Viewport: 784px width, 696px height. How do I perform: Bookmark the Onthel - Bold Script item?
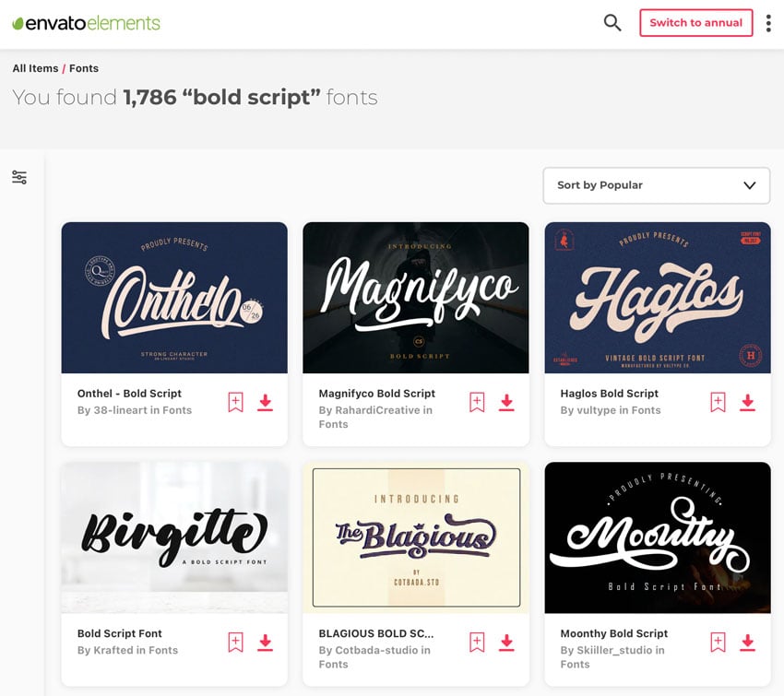(235, 402)
